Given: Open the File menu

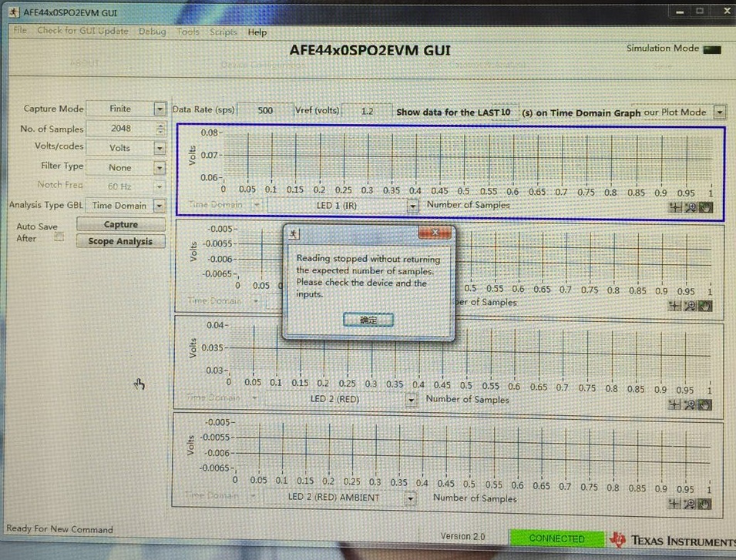Looking at the screenshot, I should tap(20, 30).
